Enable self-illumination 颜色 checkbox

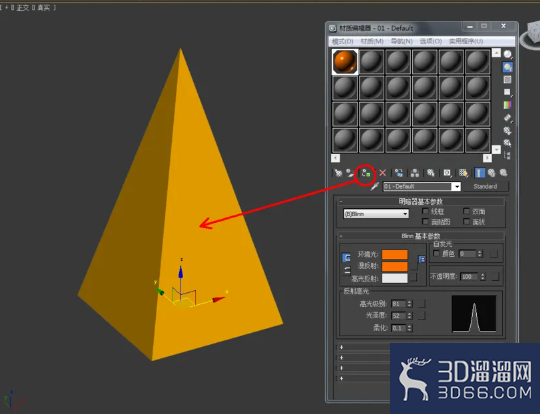point(436,253)
